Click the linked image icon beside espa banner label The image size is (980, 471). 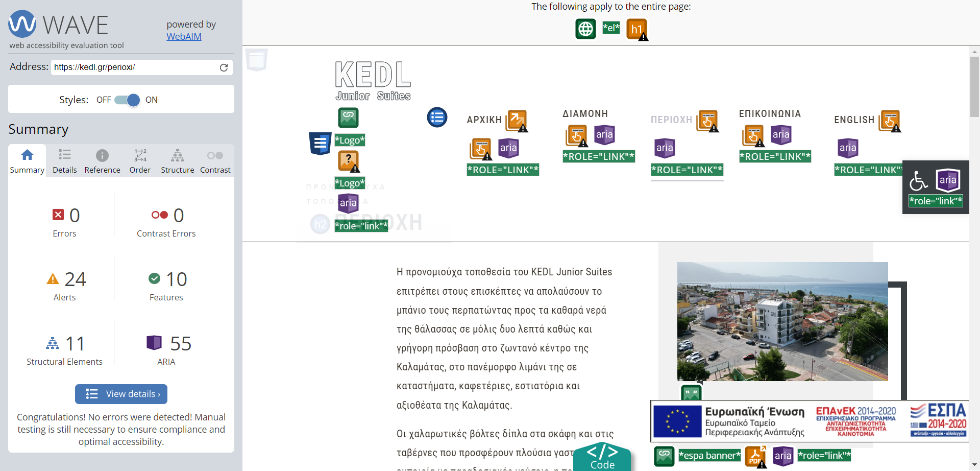point(664,456)
